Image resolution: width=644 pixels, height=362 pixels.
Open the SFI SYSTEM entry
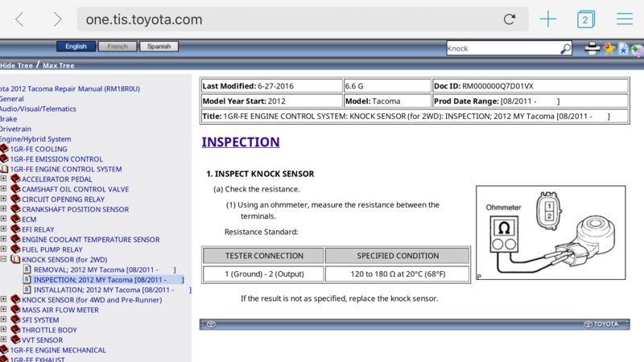(40, 320)
